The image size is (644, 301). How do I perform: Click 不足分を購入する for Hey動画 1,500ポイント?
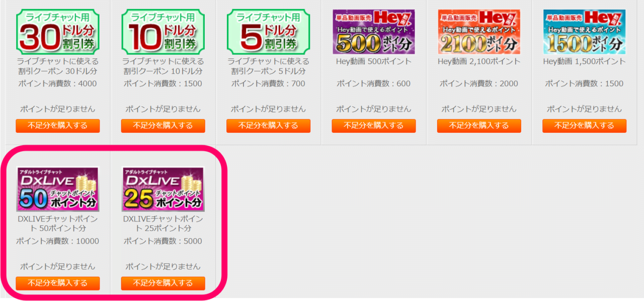tap(584, 126)
